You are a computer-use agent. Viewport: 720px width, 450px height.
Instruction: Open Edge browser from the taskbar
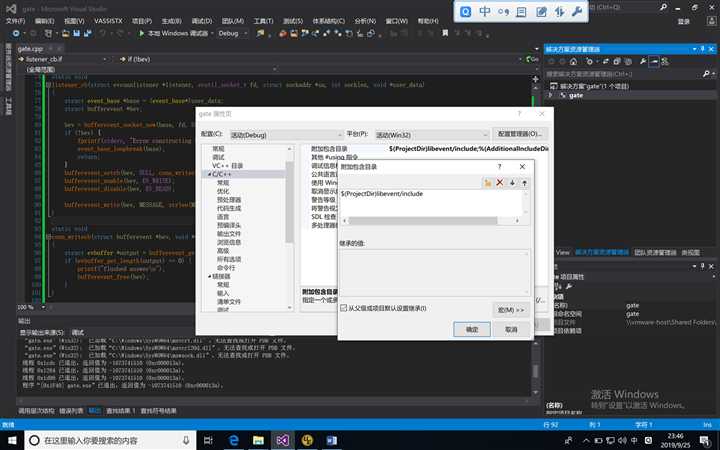234,440
